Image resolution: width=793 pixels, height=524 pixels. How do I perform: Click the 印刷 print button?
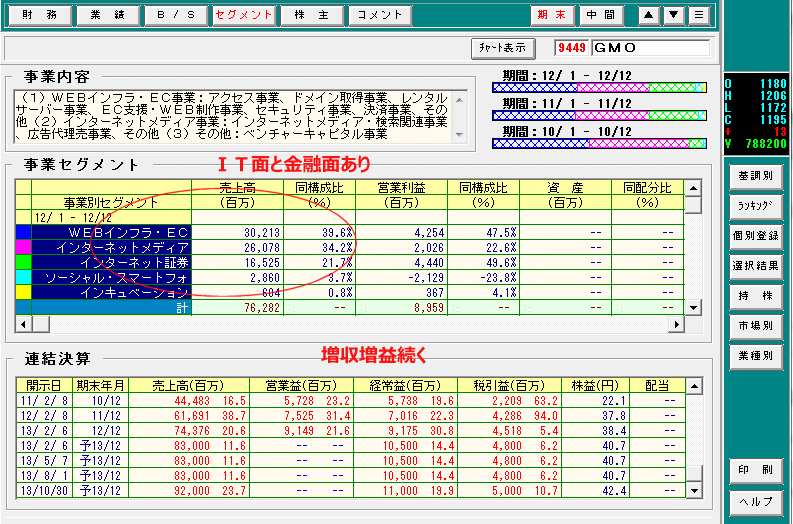756,470
